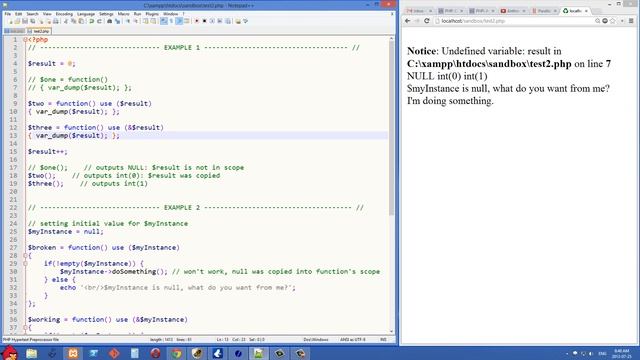
Task: Open the Encoding menu
Action: [64, 14]
